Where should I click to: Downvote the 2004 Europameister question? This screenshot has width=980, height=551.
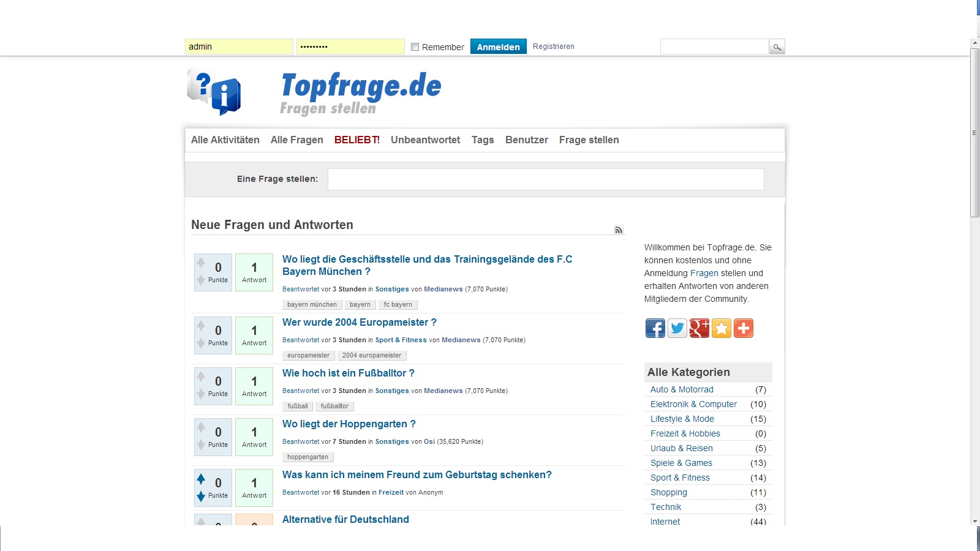pos(201,343)
